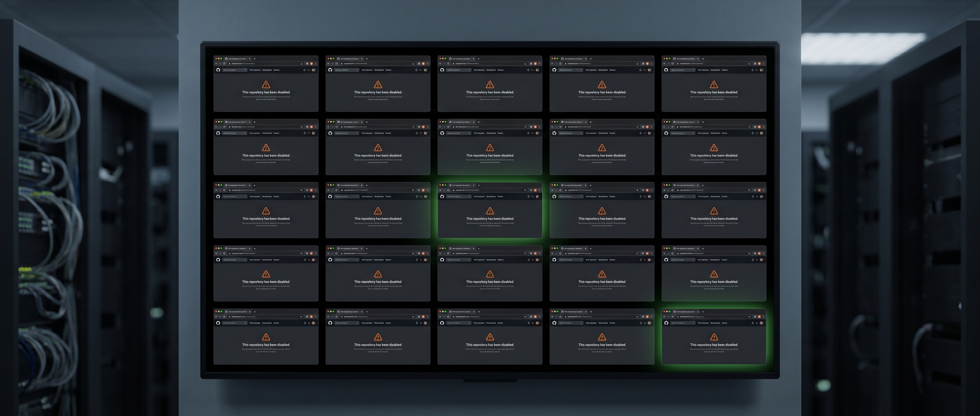
Task: Click the address bar in the center glowing window
Action: pos(490,190)
